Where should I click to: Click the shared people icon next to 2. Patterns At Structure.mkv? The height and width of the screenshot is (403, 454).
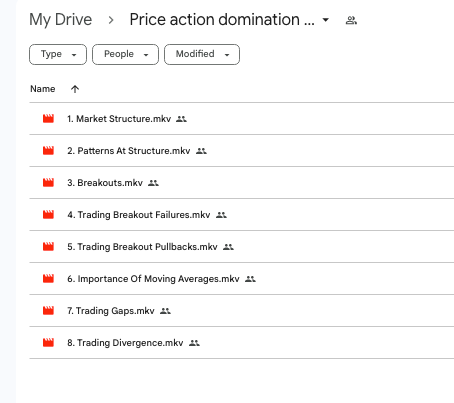[x=201, y=151]
